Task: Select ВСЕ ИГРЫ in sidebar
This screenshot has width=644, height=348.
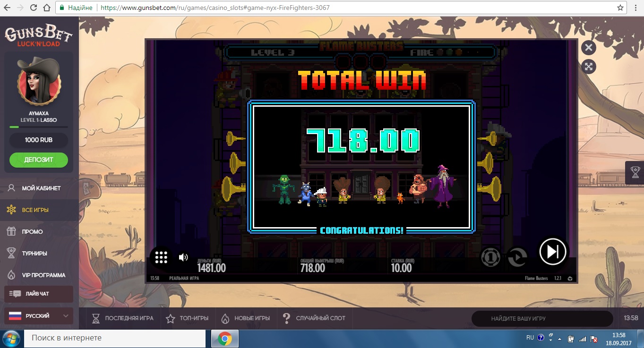Action: tap(39, 210)
